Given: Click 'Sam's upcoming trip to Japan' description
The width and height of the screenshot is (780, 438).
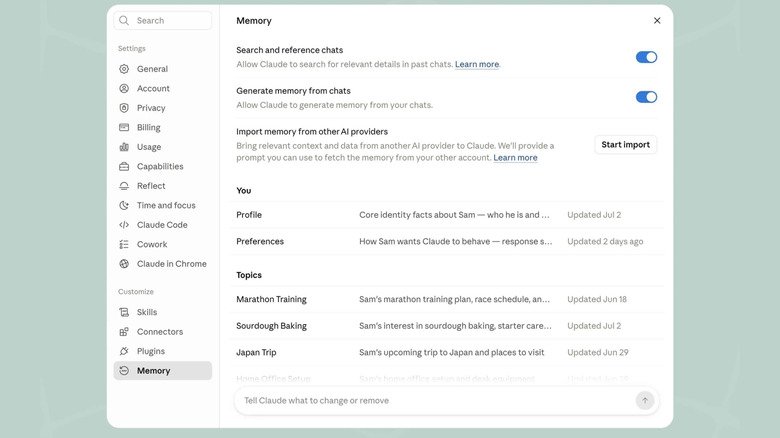Looking at the screenshot, I should [452, 352].
